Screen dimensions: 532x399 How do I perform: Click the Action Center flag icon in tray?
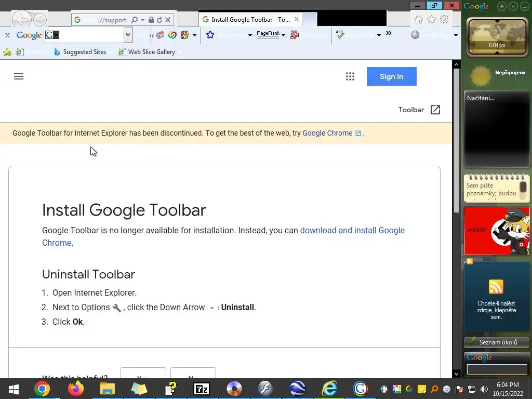coord(459,389)
